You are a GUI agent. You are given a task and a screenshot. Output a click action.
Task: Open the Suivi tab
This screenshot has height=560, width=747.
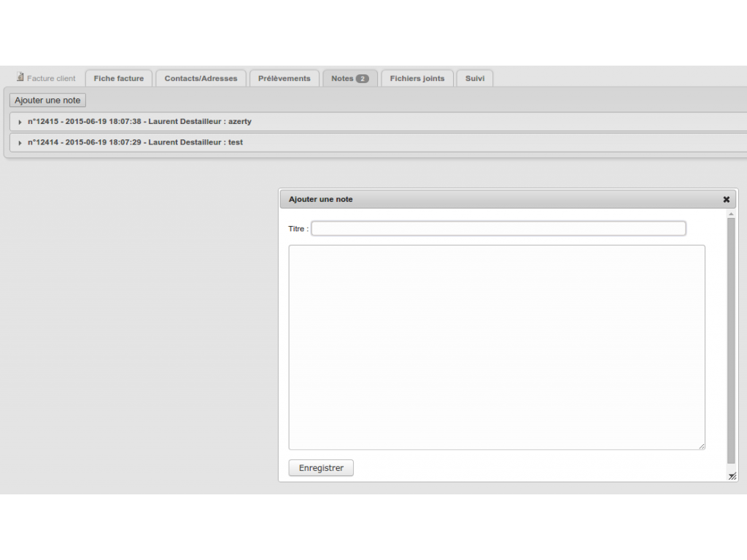click(x=474, y=79)
